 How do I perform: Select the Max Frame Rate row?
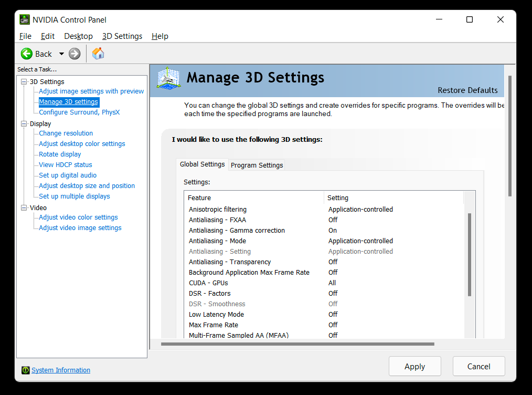325,325
